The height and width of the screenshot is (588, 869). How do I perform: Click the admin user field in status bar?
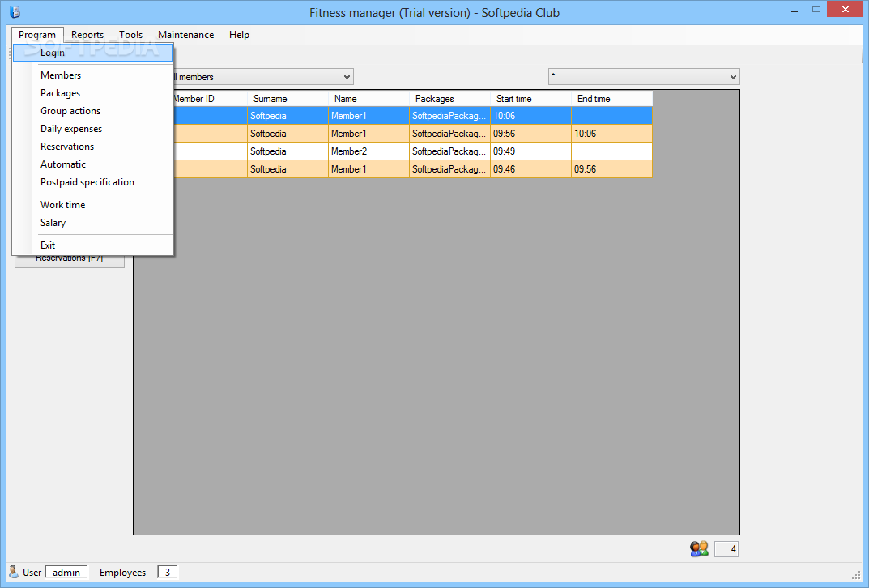66,572
